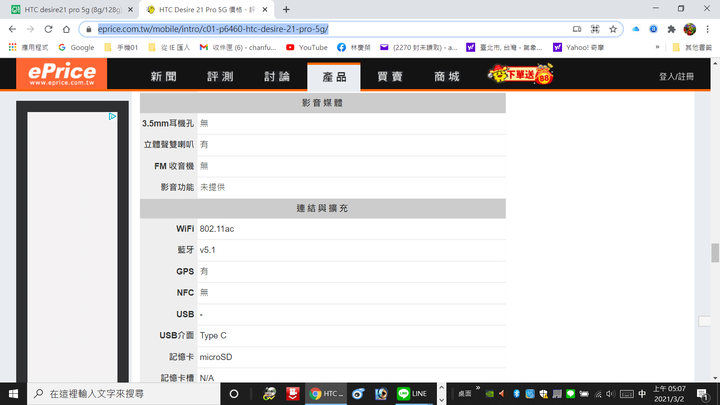Expand hidden bookmarks chevron
Image resolution: width=720 pixels, height=405 pixels.
click(657, 47)
